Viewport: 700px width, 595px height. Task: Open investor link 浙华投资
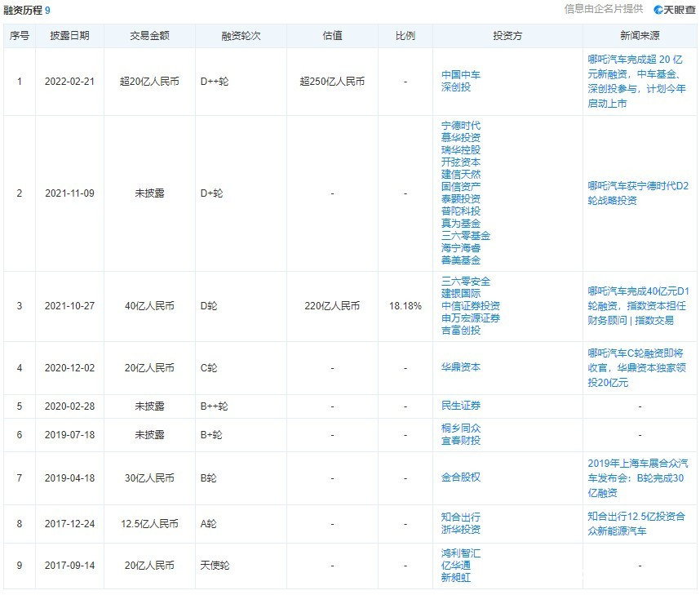(x=461, y=530)
